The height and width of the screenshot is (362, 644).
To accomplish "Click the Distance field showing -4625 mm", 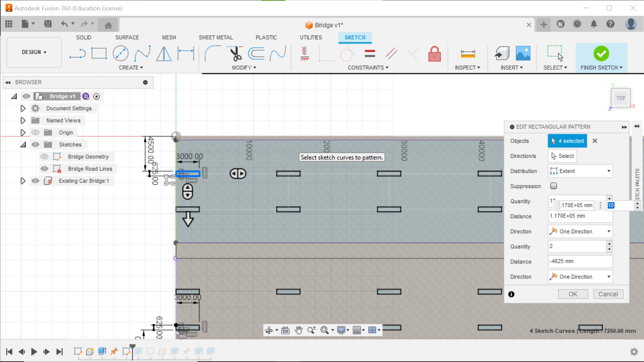I will pyautogui.click(x=580, y=261).
